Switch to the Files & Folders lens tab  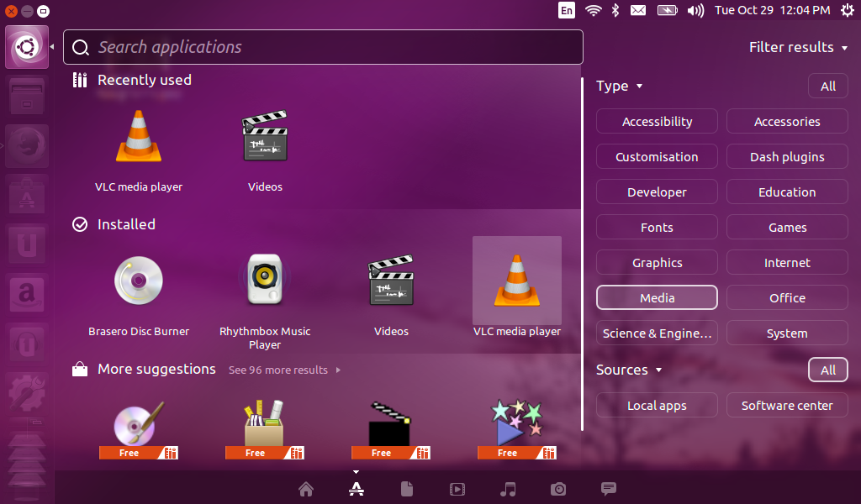click(407, 489)
